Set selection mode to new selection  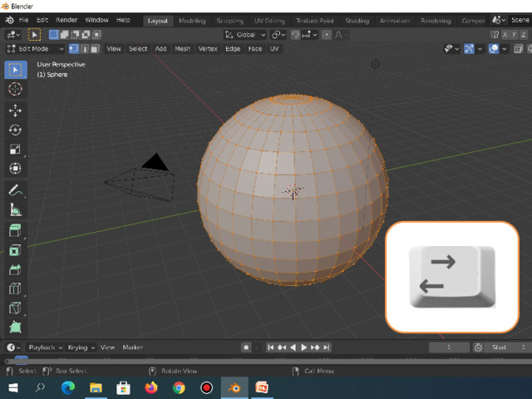click(x=53, y=35)
